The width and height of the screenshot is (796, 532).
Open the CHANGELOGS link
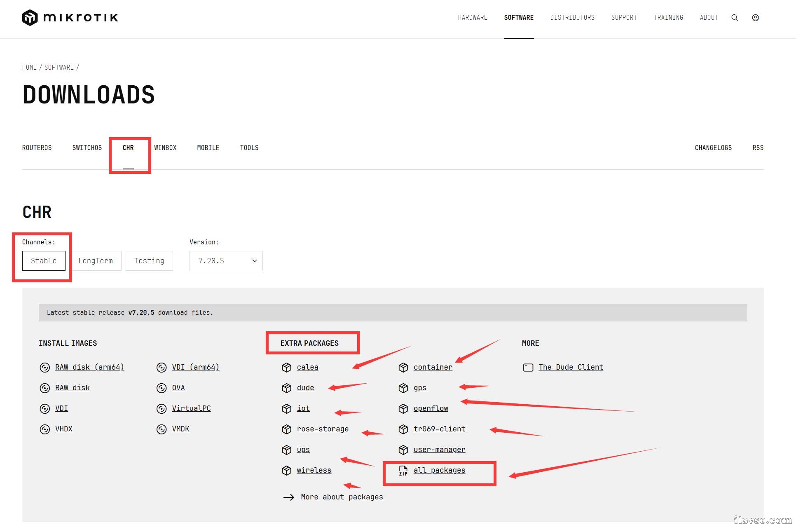point(713,148)
